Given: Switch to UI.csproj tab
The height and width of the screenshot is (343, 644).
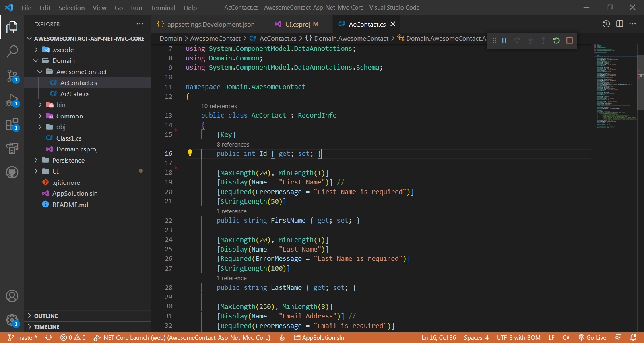Looking at the screenshot, I should click(x=301, y=24).
